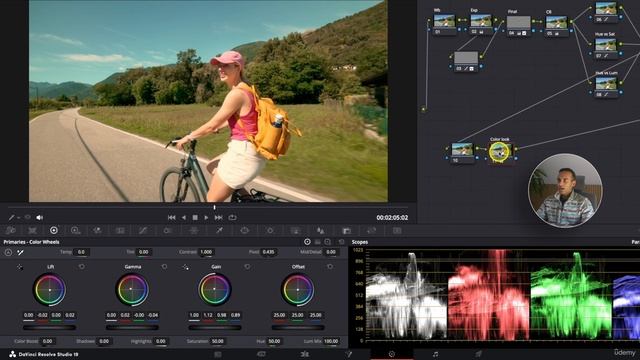
Task: Adjust the Offset master wheel slider
Action: click(x=298, y=327)
